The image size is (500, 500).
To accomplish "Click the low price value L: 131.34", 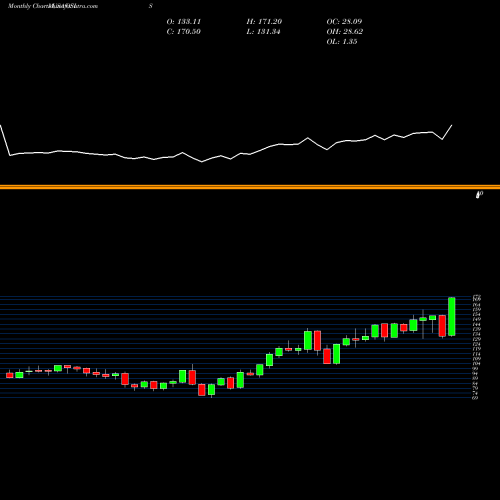I will (263, 32).
